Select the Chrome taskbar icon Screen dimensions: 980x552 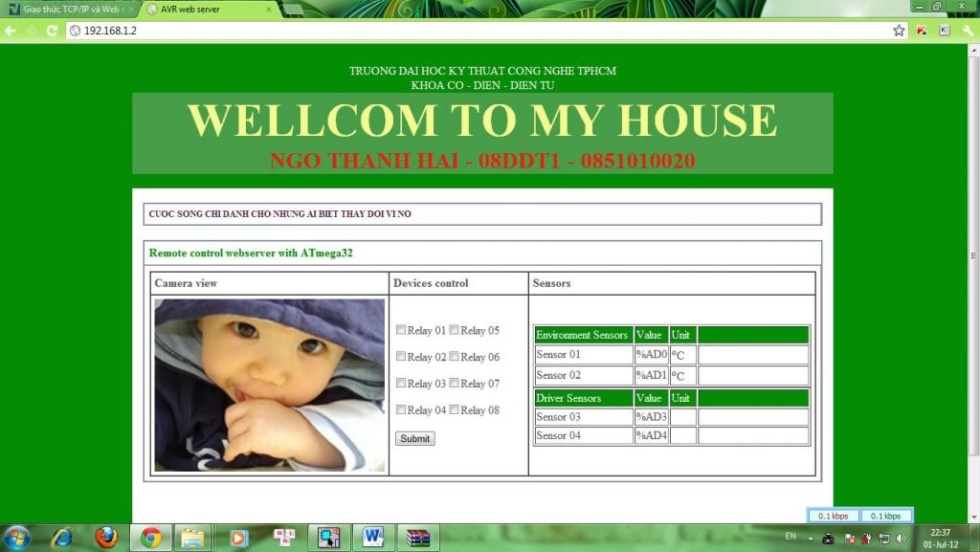click(x=150, y=538)
